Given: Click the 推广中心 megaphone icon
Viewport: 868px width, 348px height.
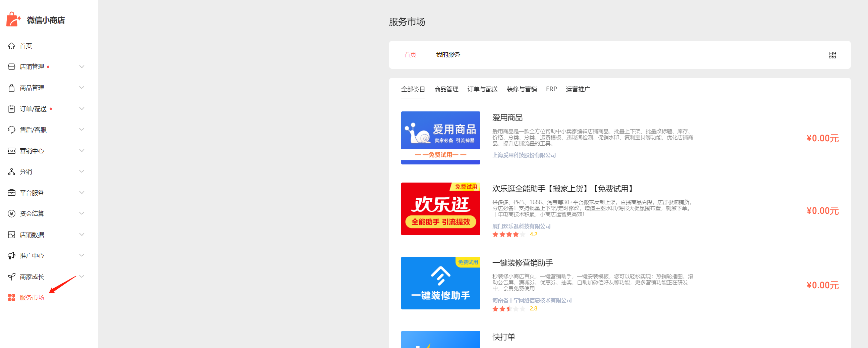Looking at the screenshot, I should pyautogui.click(x=11, y=256).
